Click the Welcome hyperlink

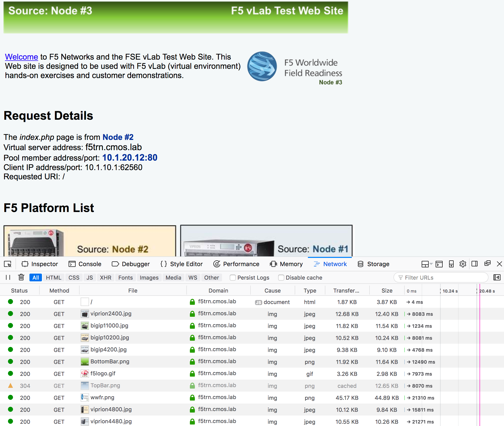(21, 57)
